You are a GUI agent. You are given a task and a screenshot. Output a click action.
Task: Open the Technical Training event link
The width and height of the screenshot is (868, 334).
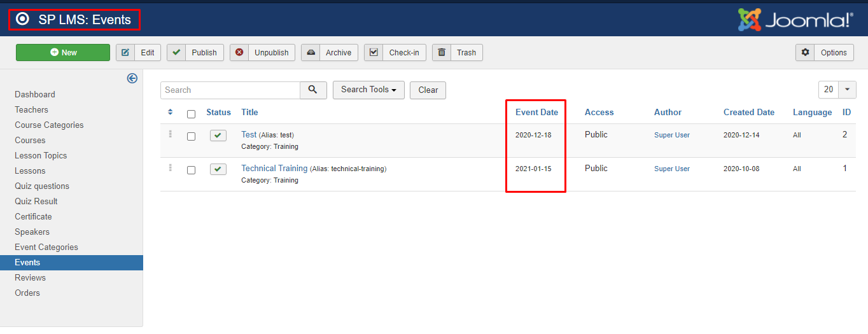pos(274,169)
